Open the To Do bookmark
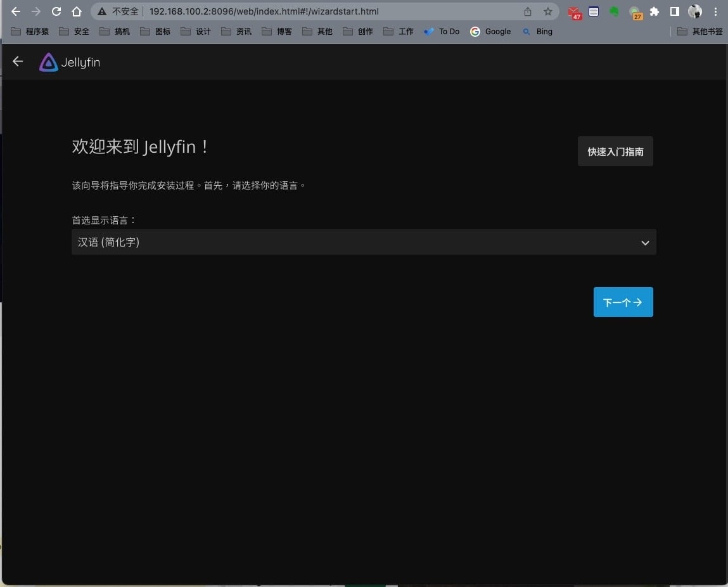The height and width of the screenshot is (587, 728). click(442, 32)
